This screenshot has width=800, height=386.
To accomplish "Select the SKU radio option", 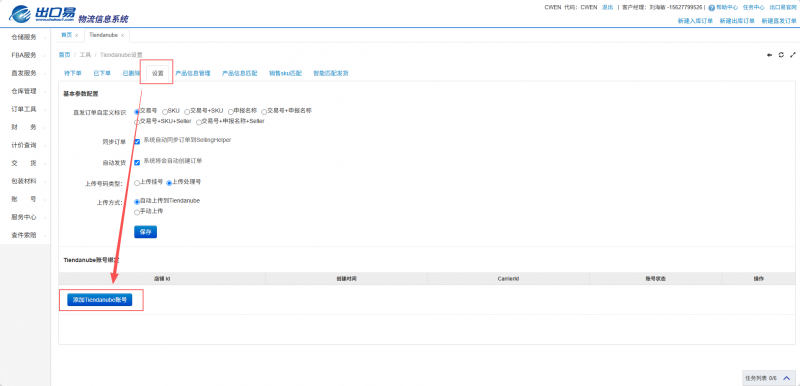I will point(165,112).
